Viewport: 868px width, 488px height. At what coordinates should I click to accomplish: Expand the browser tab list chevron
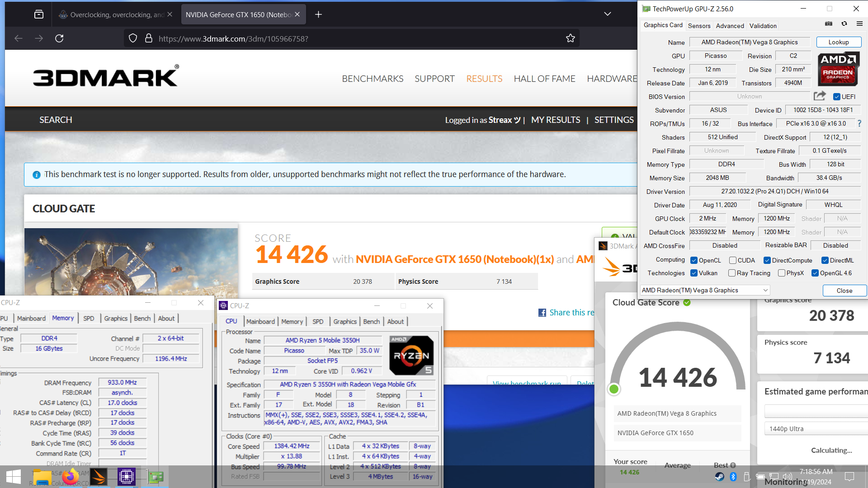(608, 14)
